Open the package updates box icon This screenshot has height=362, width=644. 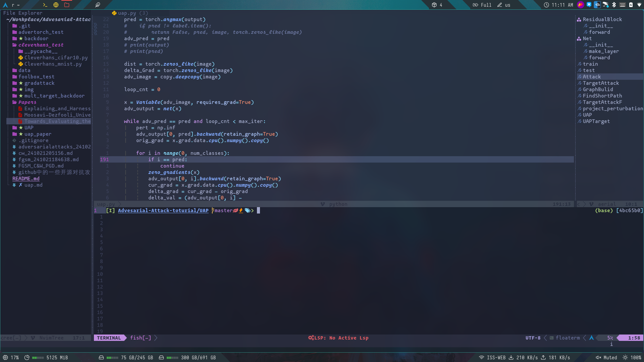(x=434, y=5)
